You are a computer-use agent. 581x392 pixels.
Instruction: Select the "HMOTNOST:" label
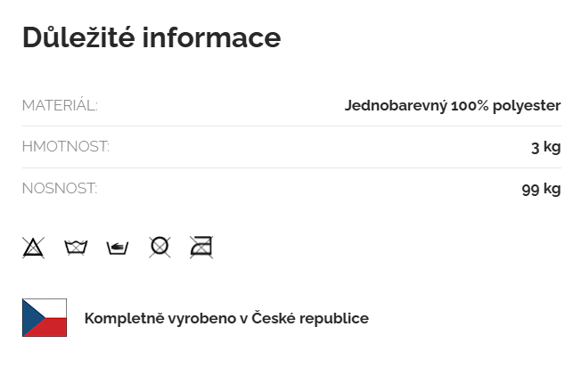65,147
